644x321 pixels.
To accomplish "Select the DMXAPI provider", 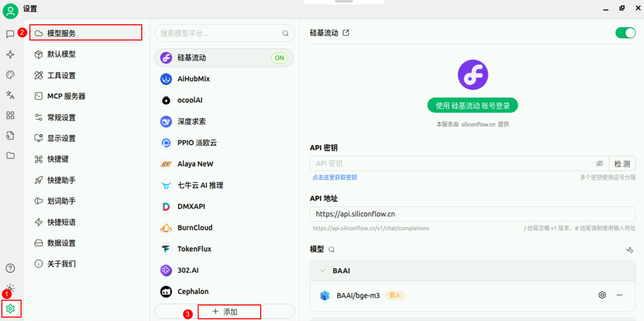I will coord(224,207).
